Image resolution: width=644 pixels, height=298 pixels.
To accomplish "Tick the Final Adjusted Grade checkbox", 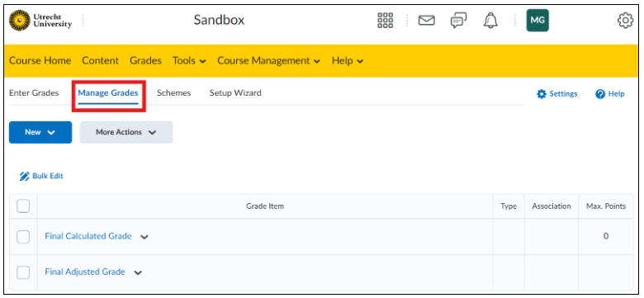I will coord(23,272).
